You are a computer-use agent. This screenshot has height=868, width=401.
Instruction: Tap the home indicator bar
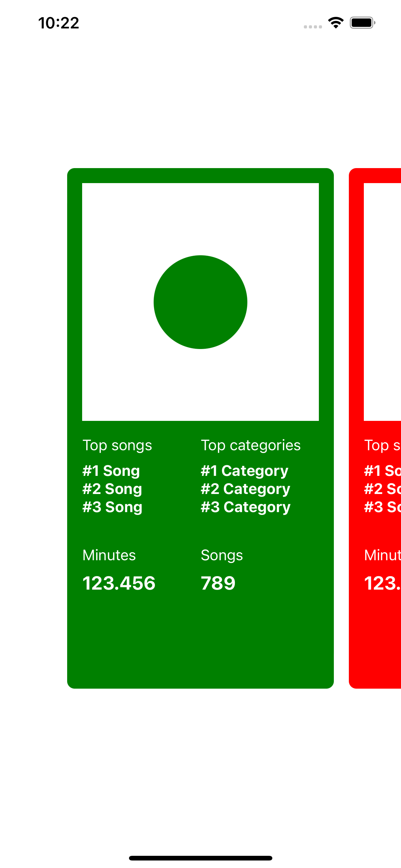(200, 858)
